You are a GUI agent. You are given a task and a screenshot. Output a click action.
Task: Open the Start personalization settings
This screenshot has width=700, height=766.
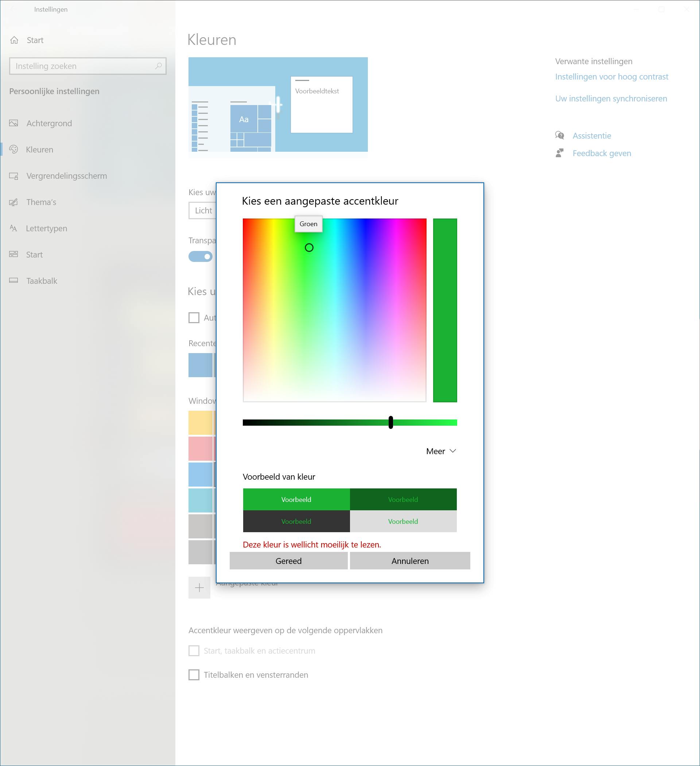coord(34,255)
